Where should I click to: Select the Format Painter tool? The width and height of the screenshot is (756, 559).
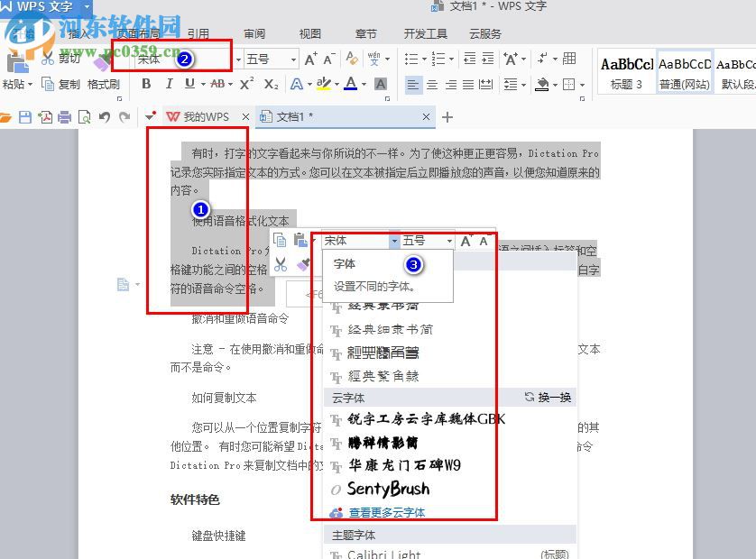(x=103, y=83)
